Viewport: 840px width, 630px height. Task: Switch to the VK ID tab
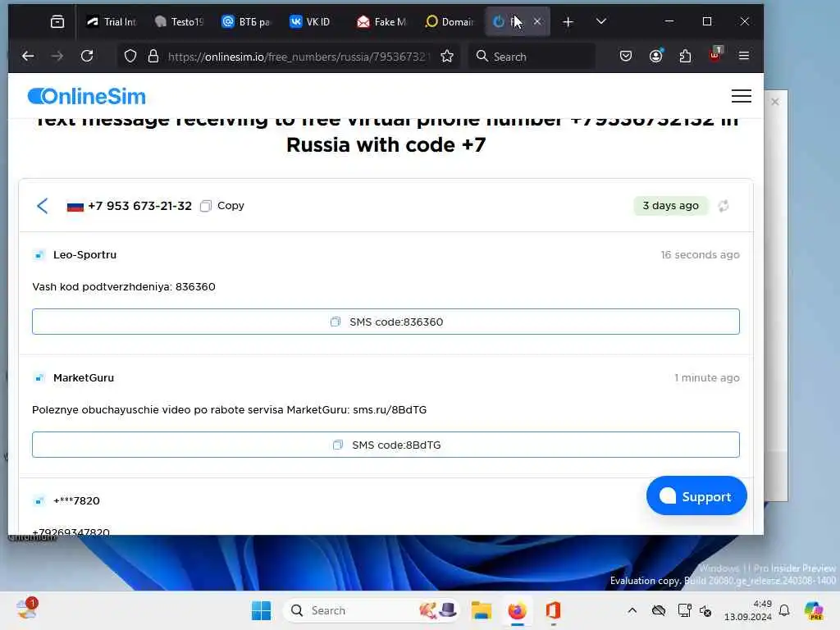313,22
